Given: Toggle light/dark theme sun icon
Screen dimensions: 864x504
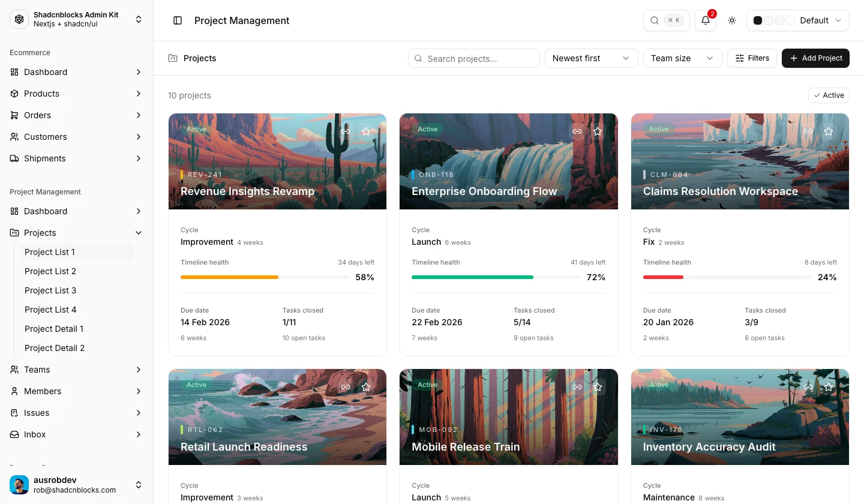Looking at the screenshot, I should (732, 20).
